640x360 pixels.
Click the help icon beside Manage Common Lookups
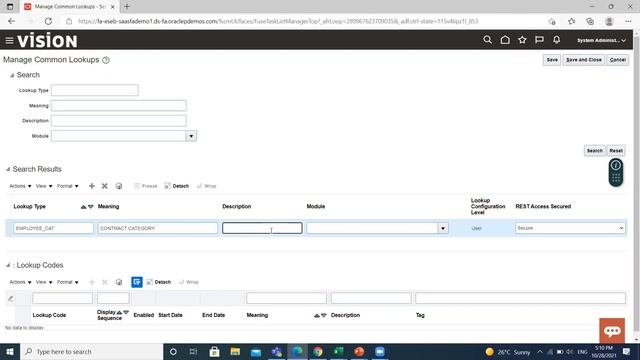(x=106, y=60)
